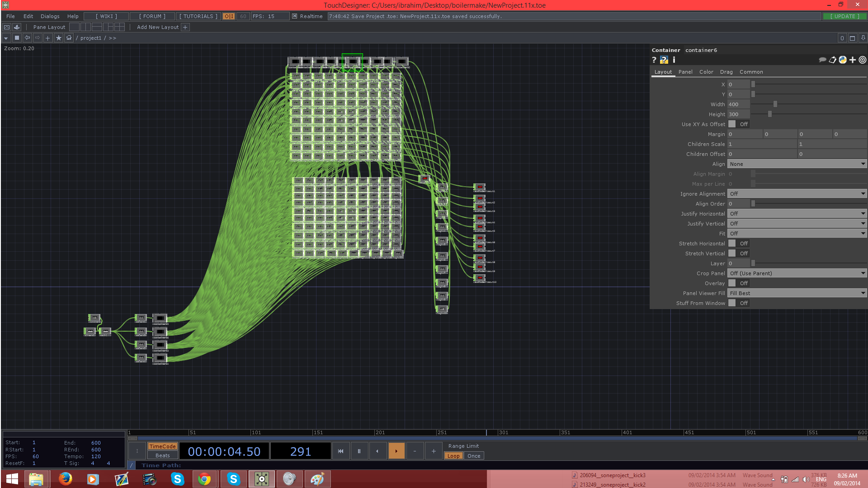Switch to the Color parameter tab
Viewport: 868px width, 488px height.
point(706,72)
